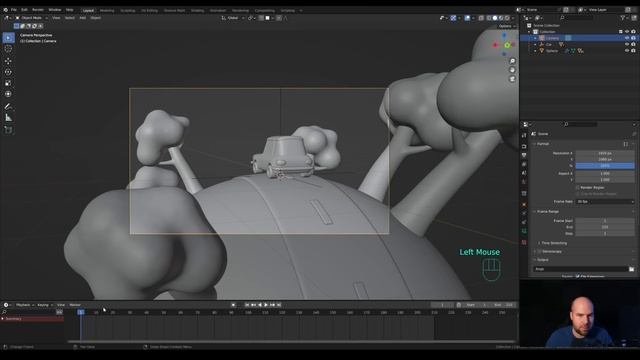Select the Add Cube tool
Viewport: 640px width, 360px height.
[x=8, y=130]
